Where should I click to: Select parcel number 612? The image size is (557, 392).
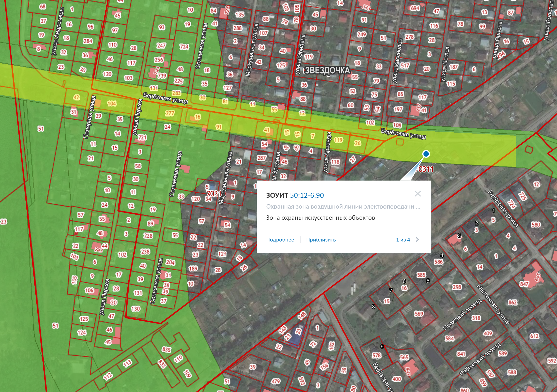[534, 336]
